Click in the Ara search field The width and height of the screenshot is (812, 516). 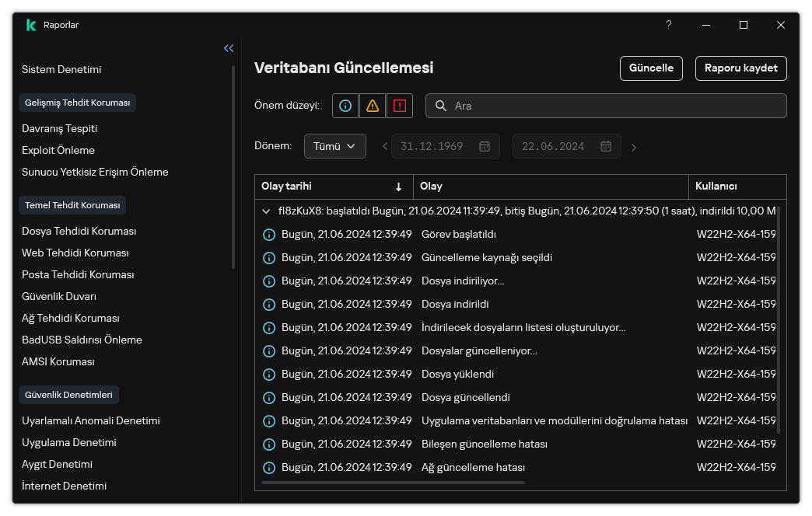coord(614,106)
